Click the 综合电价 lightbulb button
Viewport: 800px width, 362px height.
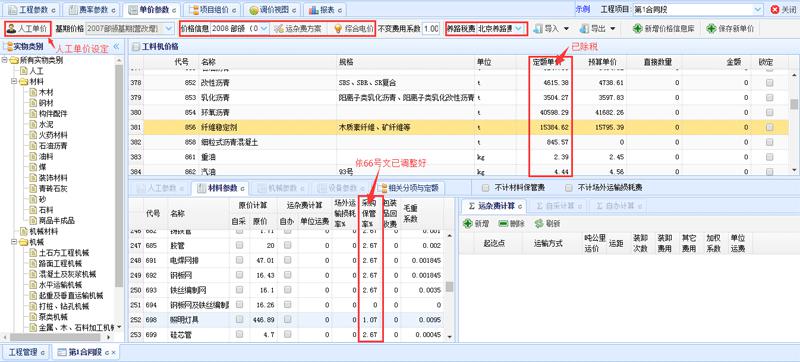[353, 29]
